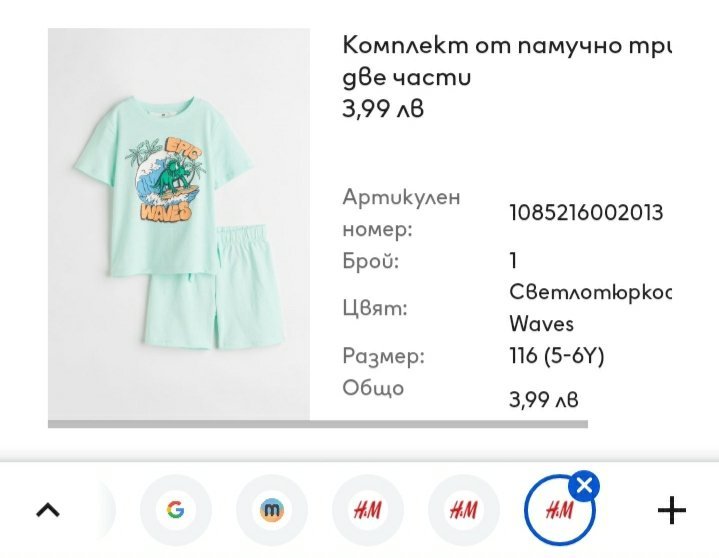Expand the tab strip with up chevron
This screenshot has height=558, width=719.
[x=48, y=510]
